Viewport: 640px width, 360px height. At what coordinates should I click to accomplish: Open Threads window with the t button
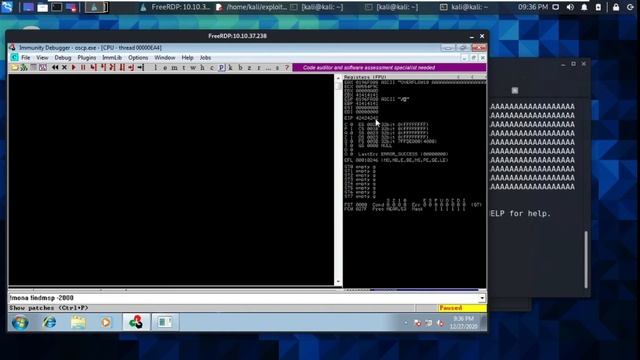pyautogui.click(x=184, y=68)
